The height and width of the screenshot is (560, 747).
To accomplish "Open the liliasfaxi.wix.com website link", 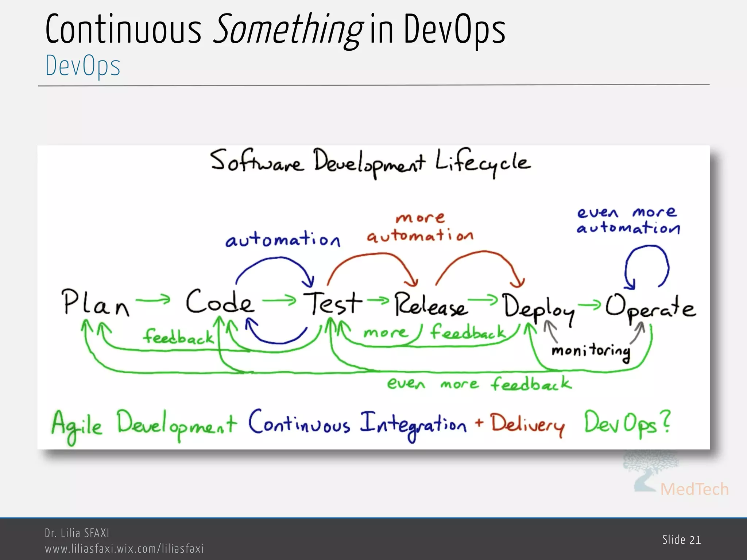I will pos(124,548).
